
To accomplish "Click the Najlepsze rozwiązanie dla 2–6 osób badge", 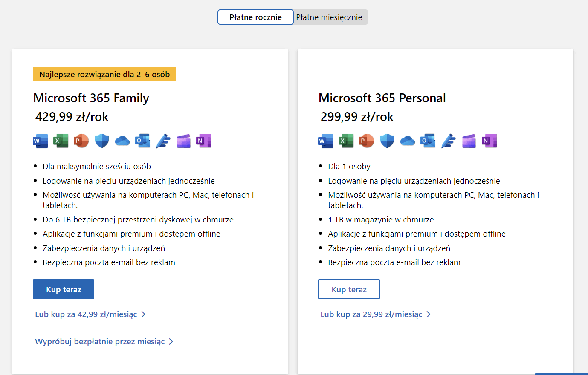I will coord(104,74).
